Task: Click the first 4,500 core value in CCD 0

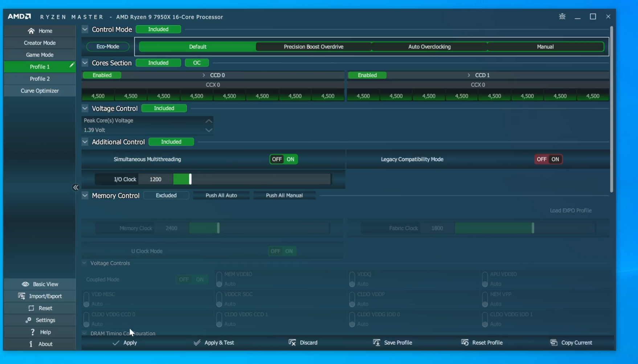Action: coord(98,96)
